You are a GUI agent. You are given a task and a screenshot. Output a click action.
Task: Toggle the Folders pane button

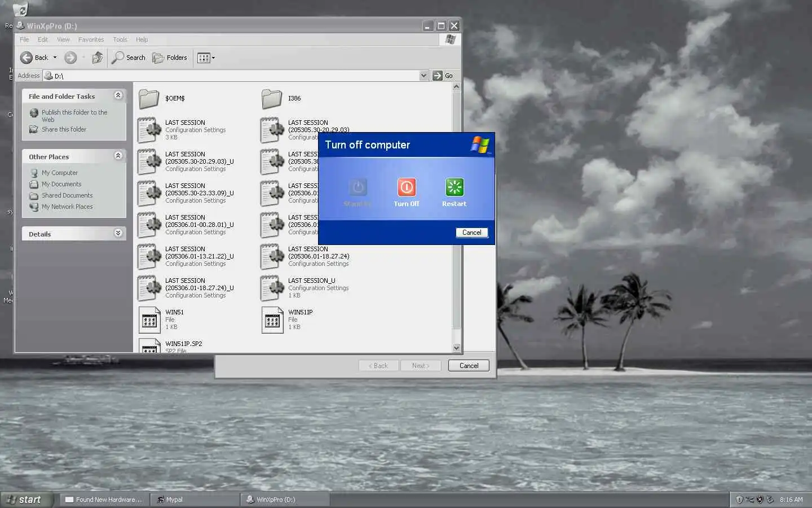pos(170,58)
